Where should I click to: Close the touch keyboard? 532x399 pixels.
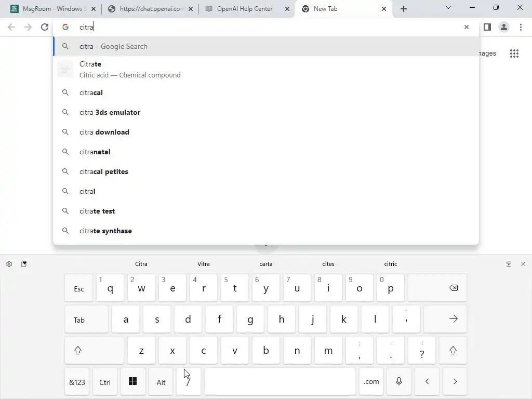click(523, 264)
